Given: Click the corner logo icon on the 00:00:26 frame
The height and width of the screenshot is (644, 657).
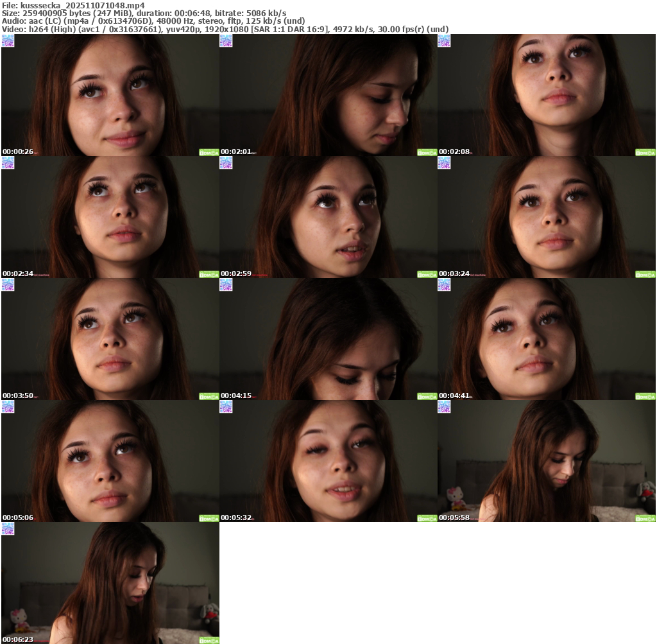Looking at the screenshot, I should tap(8, 40).
